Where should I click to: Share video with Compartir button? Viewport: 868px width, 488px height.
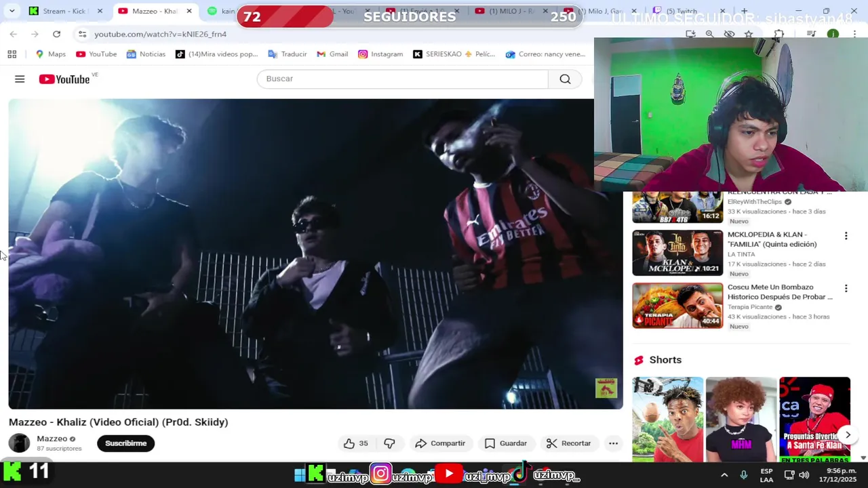(440, 443)
